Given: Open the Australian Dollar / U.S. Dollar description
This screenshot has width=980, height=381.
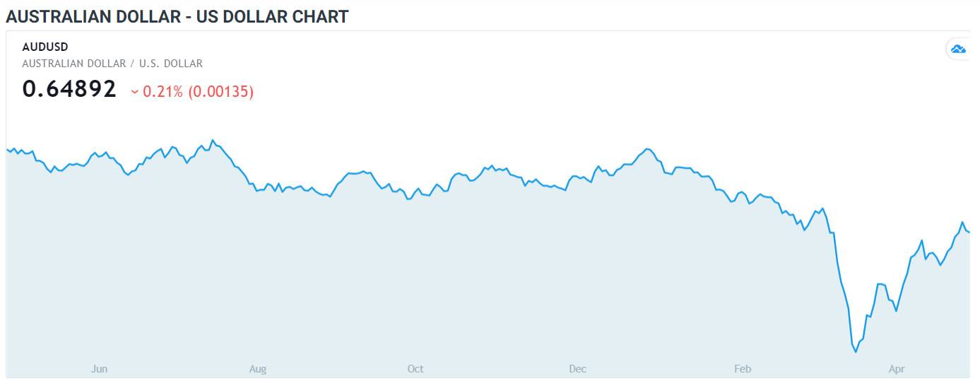Looking at the screenshot, I should (x=112, y=64).
